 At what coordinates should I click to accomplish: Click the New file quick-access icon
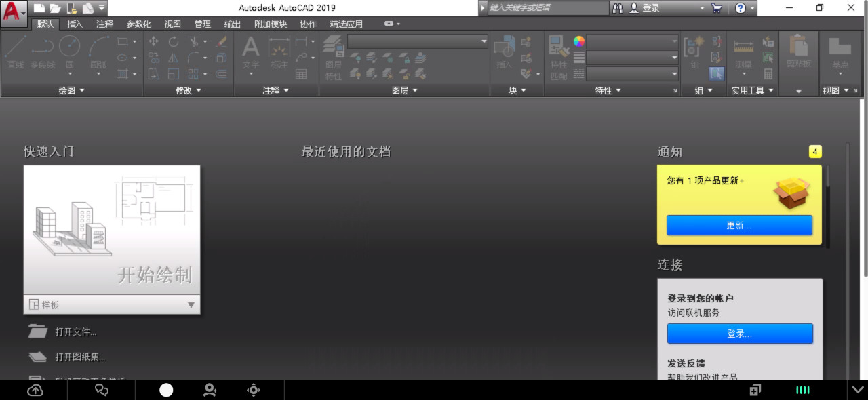pos(39,8)
